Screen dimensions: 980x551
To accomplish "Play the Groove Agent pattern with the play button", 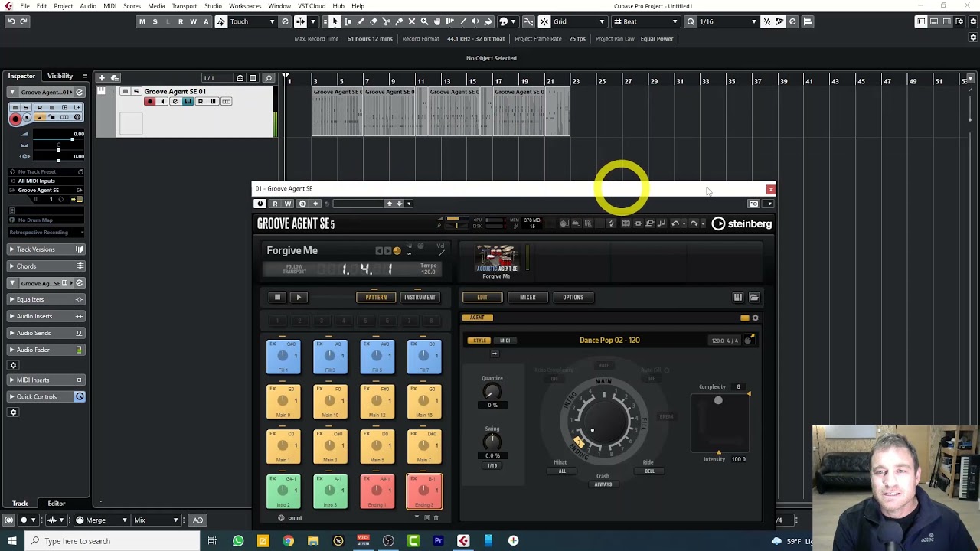I will (299, 298).
